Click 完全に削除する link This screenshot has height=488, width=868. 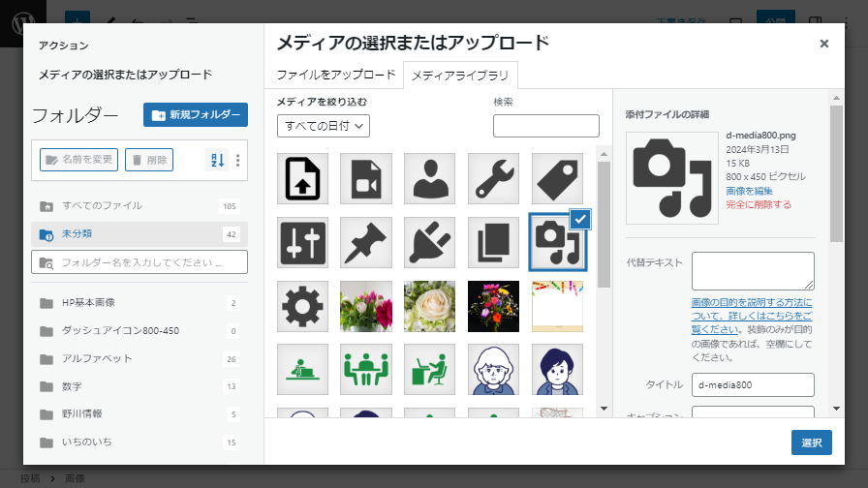[x=759, y=204]
